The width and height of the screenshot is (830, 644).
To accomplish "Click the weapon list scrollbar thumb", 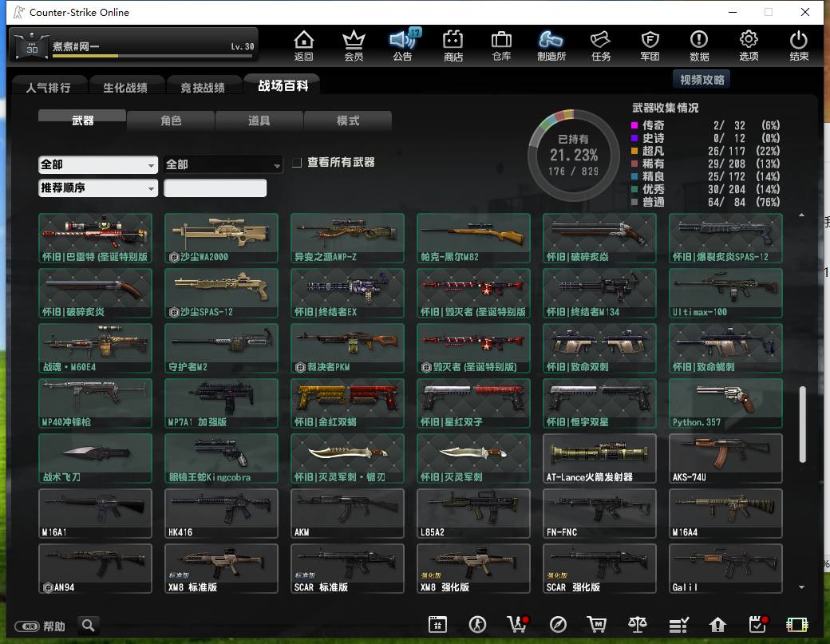I will point(803,425).
